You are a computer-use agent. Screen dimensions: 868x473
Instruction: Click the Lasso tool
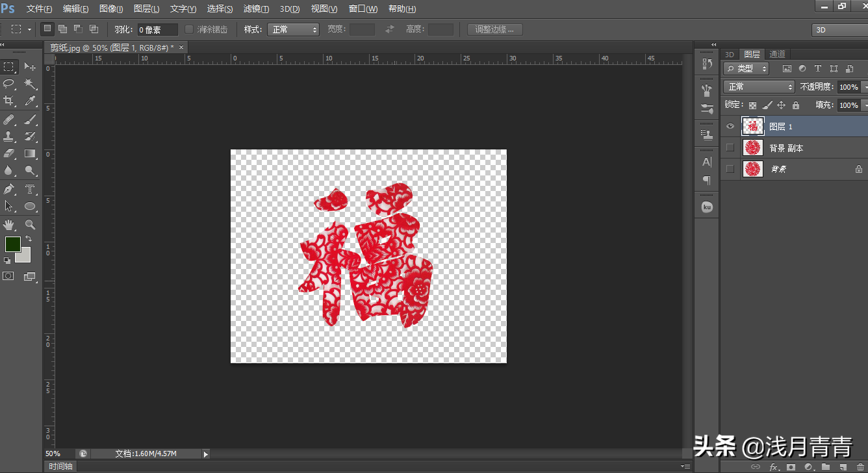coord(9,84)
